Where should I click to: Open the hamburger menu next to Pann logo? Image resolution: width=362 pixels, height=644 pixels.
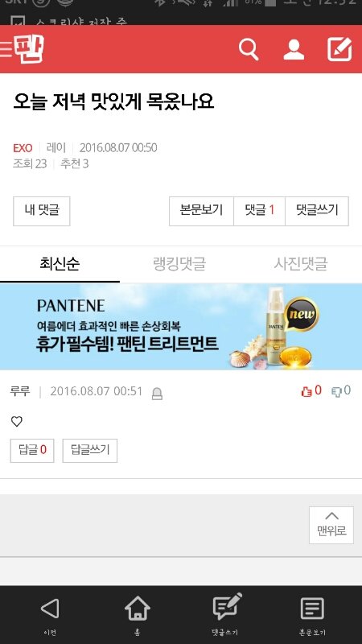6,49
